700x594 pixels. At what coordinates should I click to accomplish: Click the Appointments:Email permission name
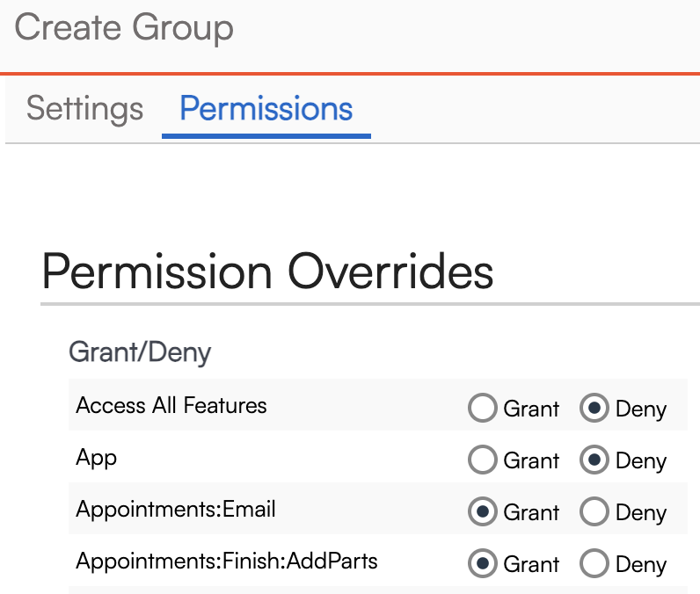[x=176, y=510]
